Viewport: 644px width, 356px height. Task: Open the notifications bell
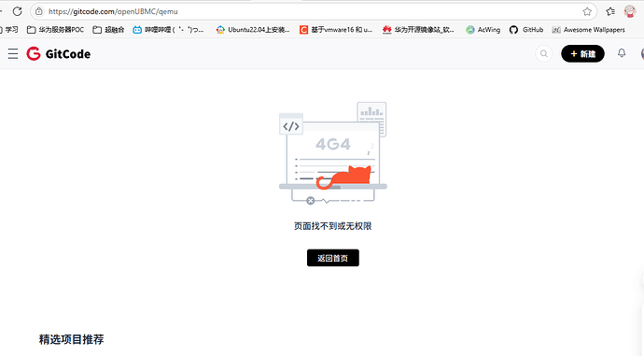pos(622,53)
